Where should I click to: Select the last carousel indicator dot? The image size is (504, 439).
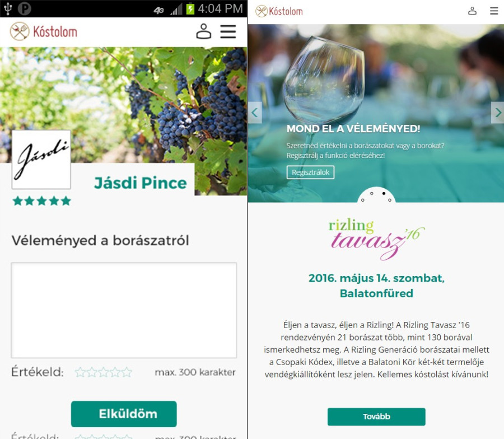[390, 200]
